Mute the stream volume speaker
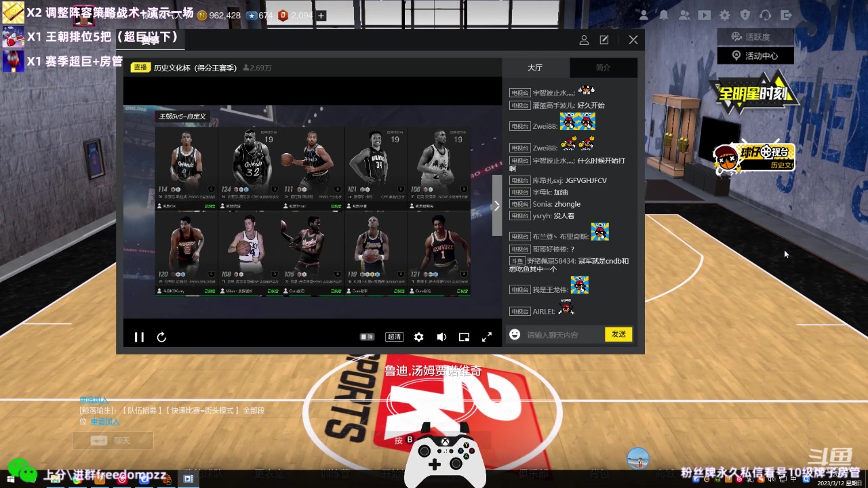Screen dimensions: 868x488 click(x=441, y=337)
